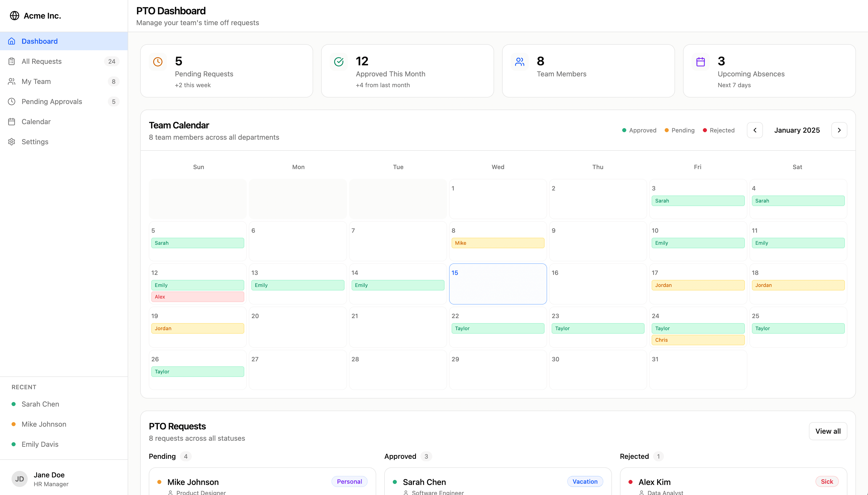Open Mike Johnson from the Recent list
The width and height of the screenshot is (868, 495).
[x=64, y=424]
